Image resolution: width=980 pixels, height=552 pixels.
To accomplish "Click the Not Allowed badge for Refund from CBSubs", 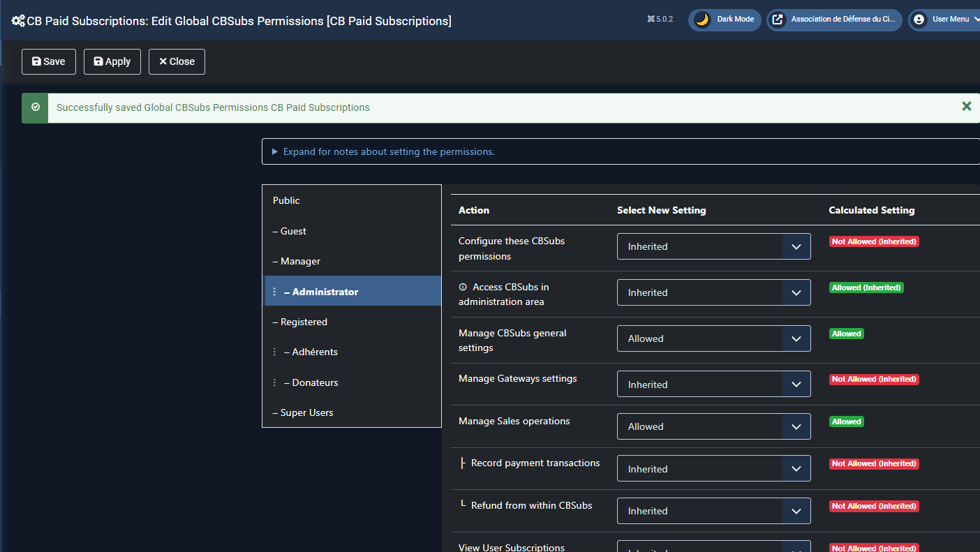I will click(874, 506).
